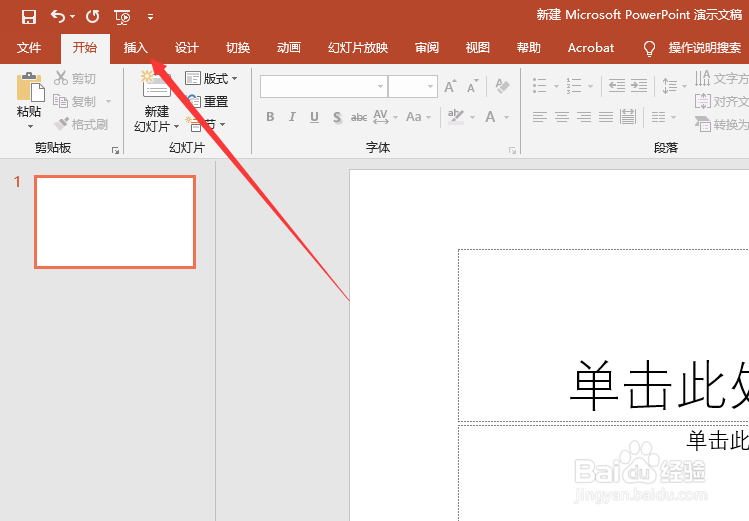Click the distributed alignment icon

click(628, 117)
